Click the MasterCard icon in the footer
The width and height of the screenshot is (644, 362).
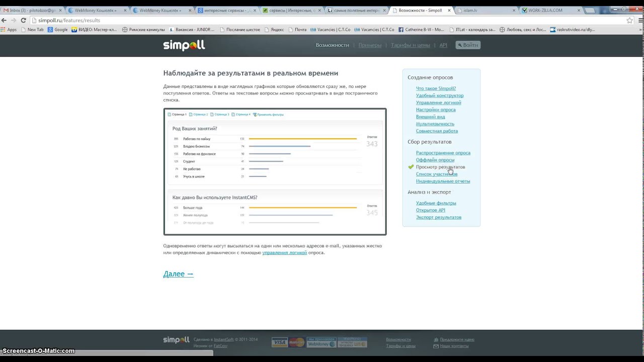point(297,342)
